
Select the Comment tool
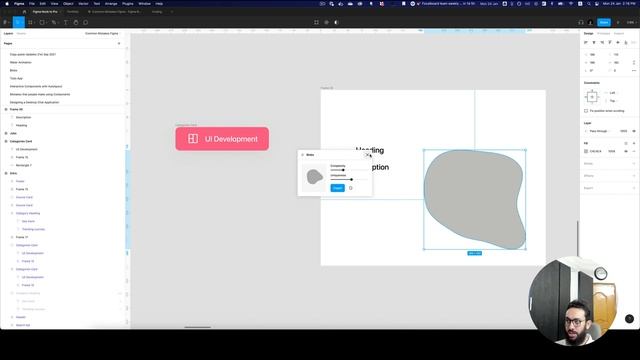point(86,22)
